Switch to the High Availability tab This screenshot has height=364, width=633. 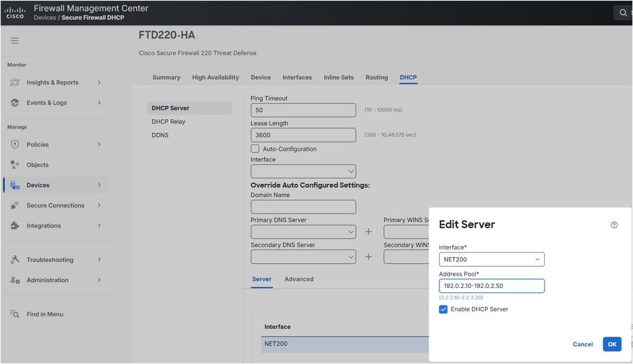click(216, 77)
